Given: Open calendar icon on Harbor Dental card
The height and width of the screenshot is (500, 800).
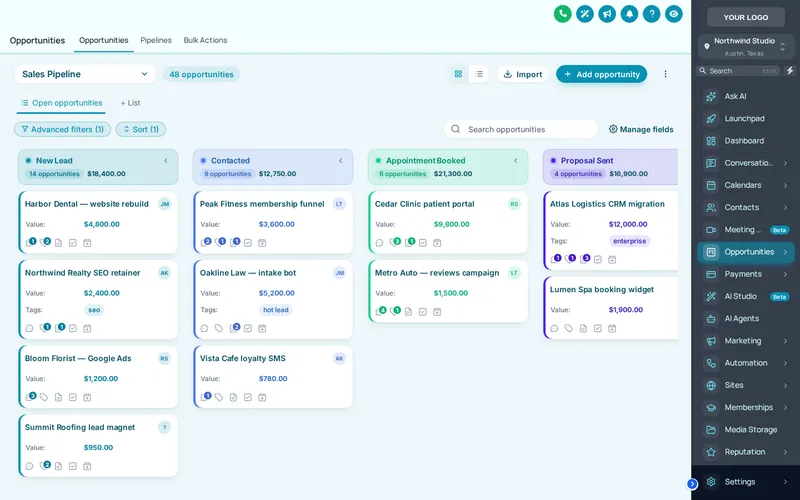Looking at the screenshot, I should 87,243.
